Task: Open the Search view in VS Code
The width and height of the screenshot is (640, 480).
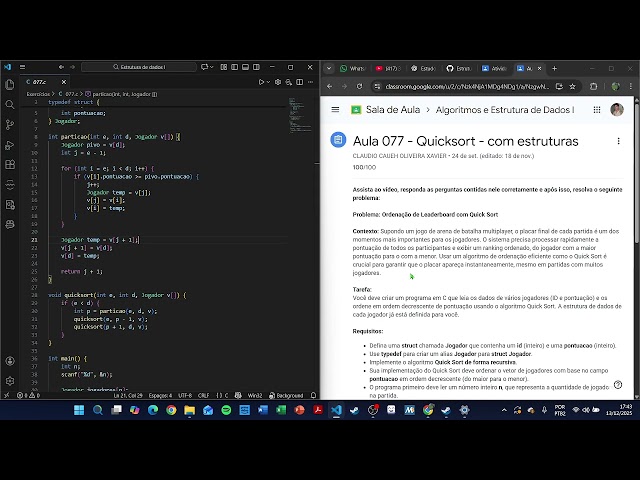Action: (x=10, y=104)
